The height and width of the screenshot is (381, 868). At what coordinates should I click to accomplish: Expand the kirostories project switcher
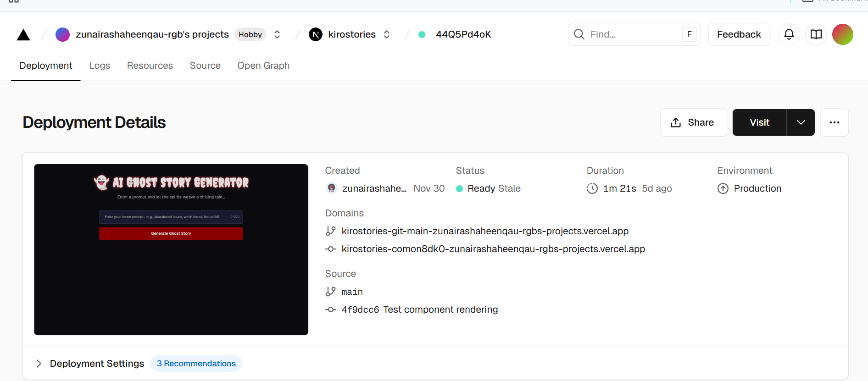387,34
